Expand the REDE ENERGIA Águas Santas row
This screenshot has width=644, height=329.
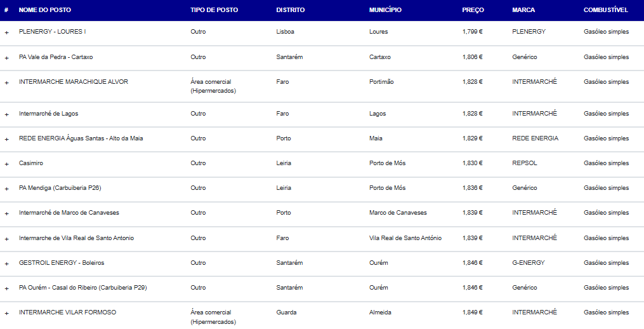coord(6,139)
